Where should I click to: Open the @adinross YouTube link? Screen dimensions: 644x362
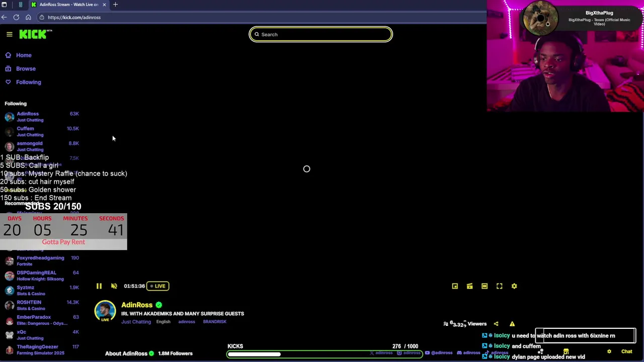[x=439, y=353]
